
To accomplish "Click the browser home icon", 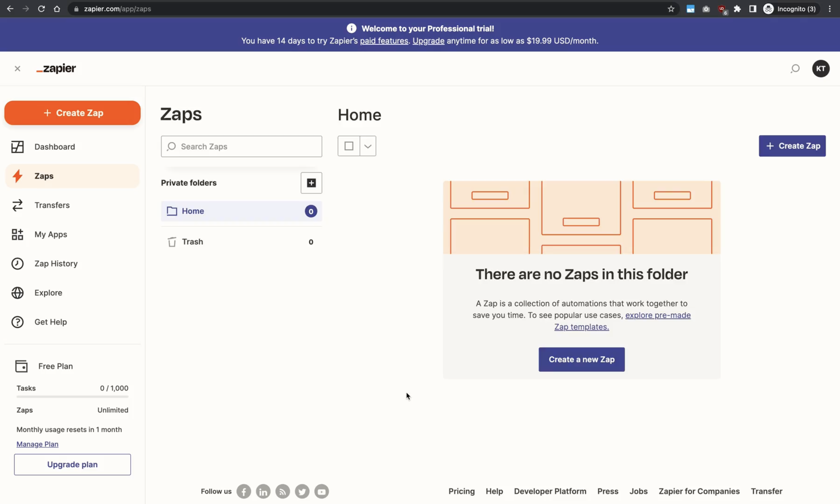I will 57,9.
